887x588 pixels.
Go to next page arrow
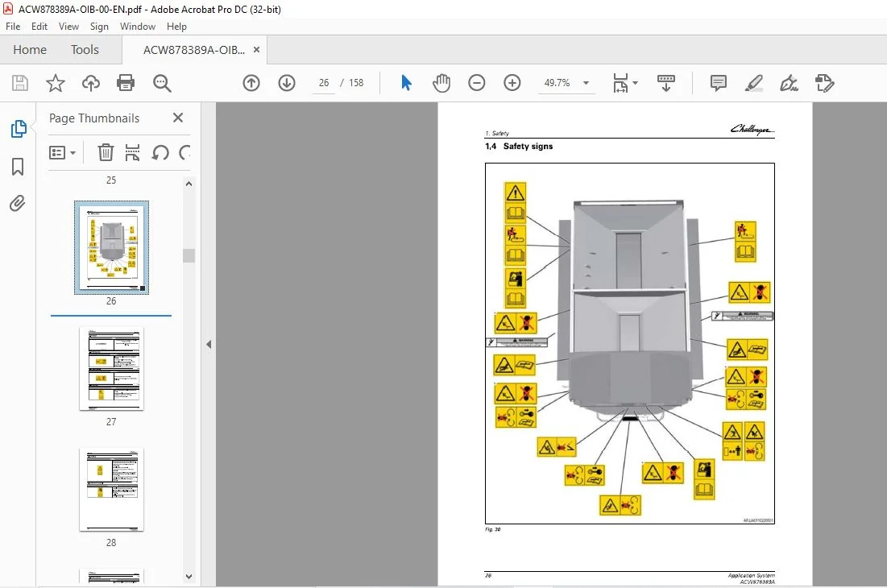(x=287, y=83)
